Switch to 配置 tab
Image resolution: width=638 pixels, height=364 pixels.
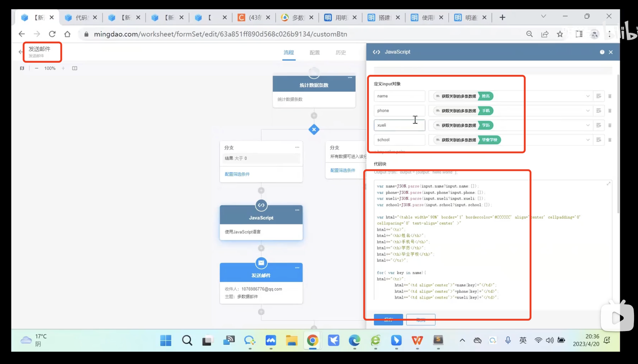(x=314, y=53)
